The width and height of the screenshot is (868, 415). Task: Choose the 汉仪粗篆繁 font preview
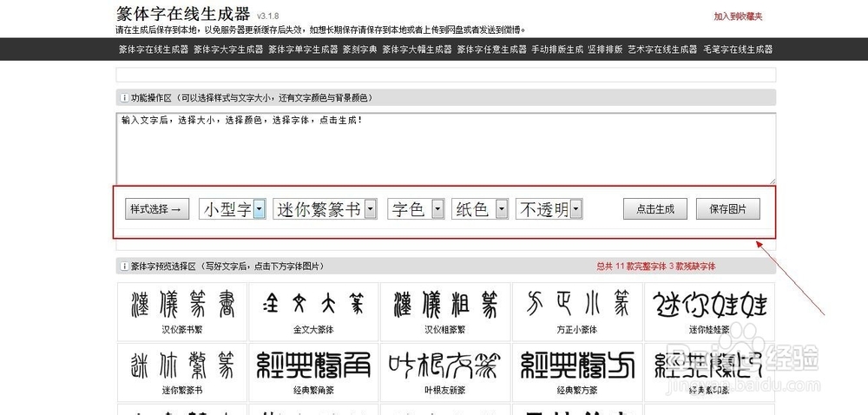pos(445,312)
